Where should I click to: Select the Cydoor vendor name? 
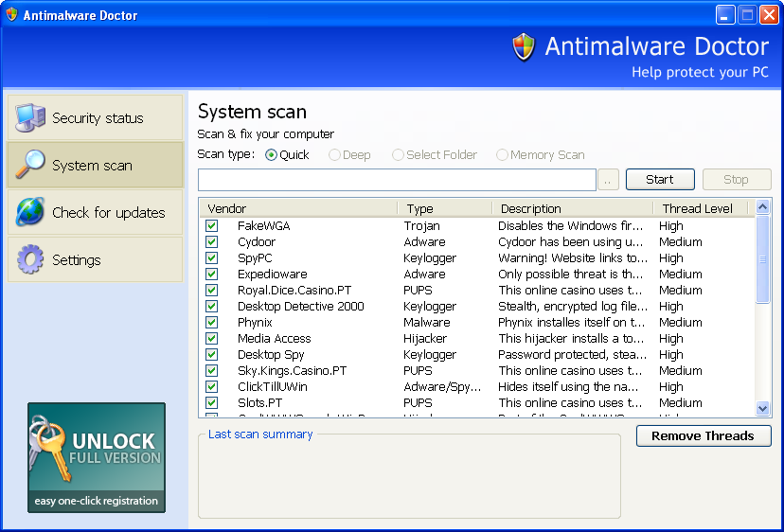pyautogui.click(x=257, y=242)
